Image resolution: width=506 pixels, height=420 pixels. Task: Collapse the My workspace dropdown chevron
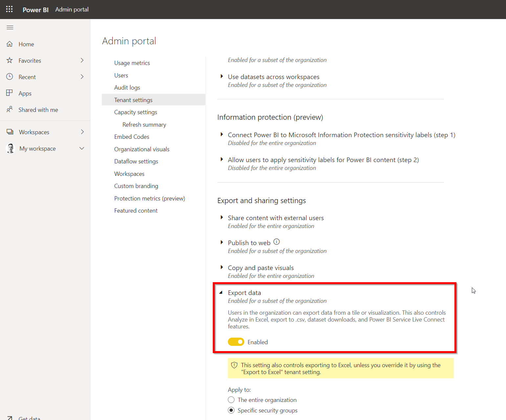82,148
